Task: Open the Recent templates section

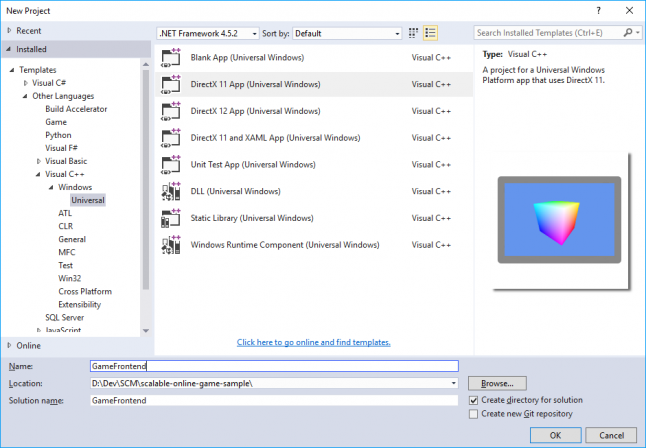Action: tap(29, 31)
